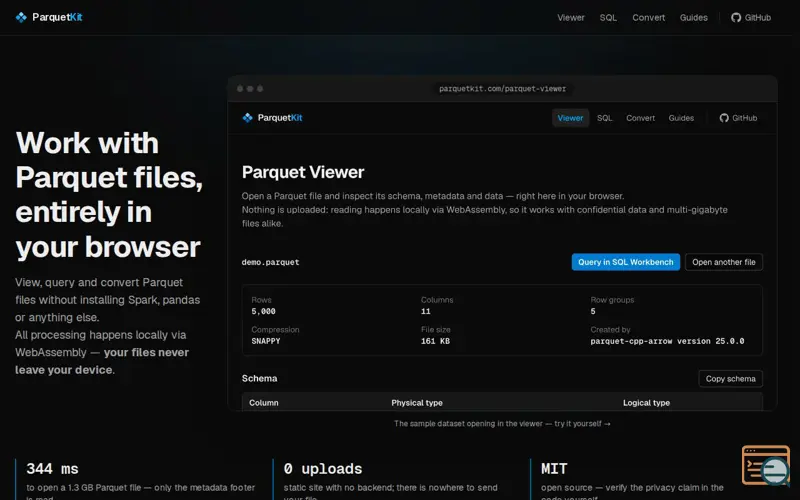
Task: Open Viewer in the top navigation
Action: coord(570,17)
